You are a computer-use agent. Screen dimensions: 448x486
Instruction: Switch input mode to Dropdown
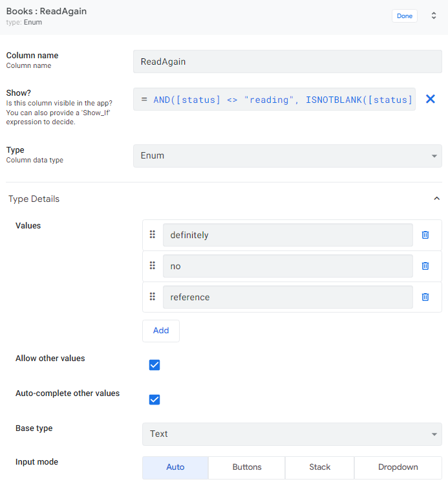pos(398,467)
